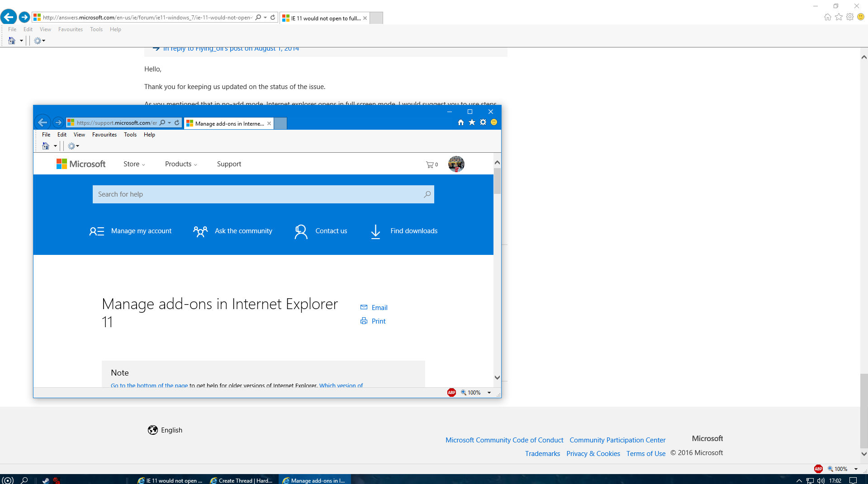Click the Print link
This screenshot has width=868, height=484.
(x=378, y=321)
